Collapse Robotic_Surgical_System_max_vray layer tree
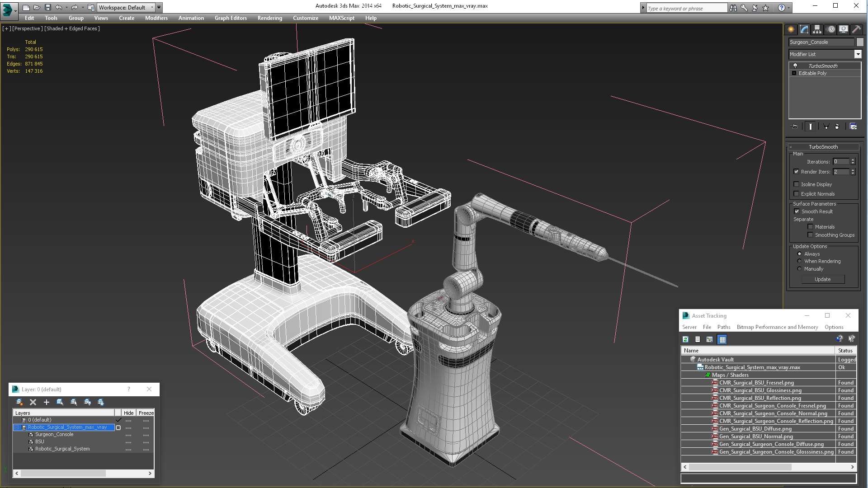 pyautogui.click(x=17, y=427)
